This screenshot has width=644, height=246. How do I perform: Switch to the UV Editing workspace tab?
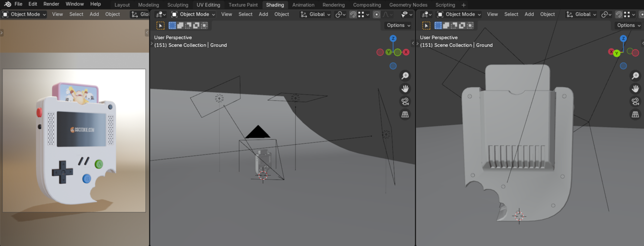point(208,5)
